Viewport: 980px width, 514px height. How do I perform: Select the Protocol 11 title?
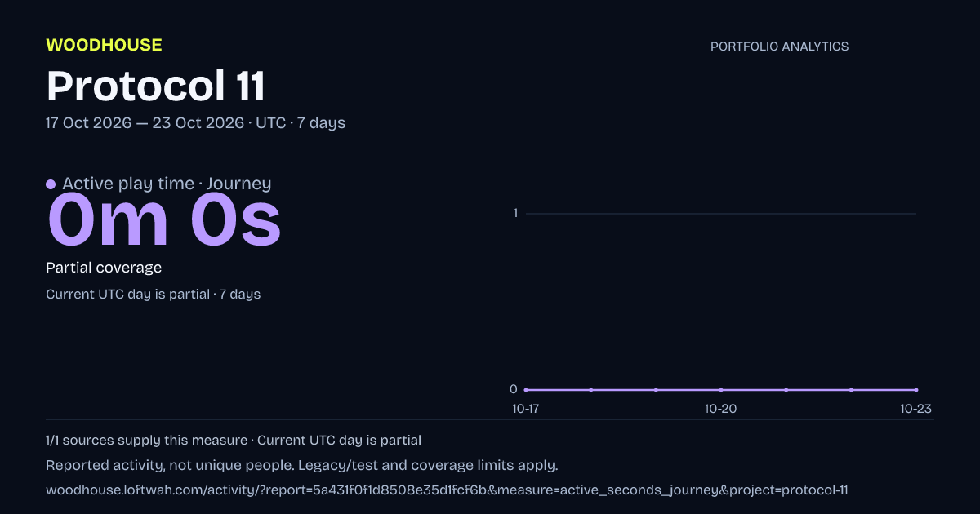point(156,86)
